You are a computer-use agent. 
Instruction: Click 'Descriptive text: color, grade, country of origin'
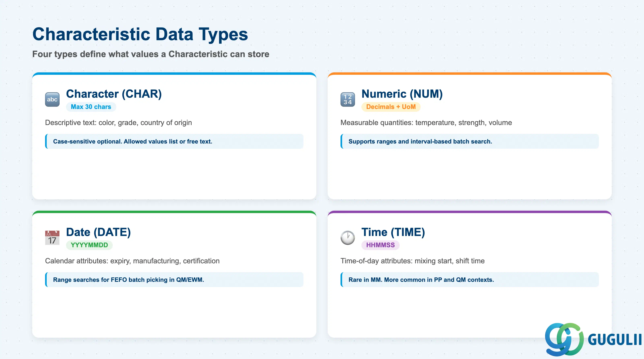(x=119, y=123)
